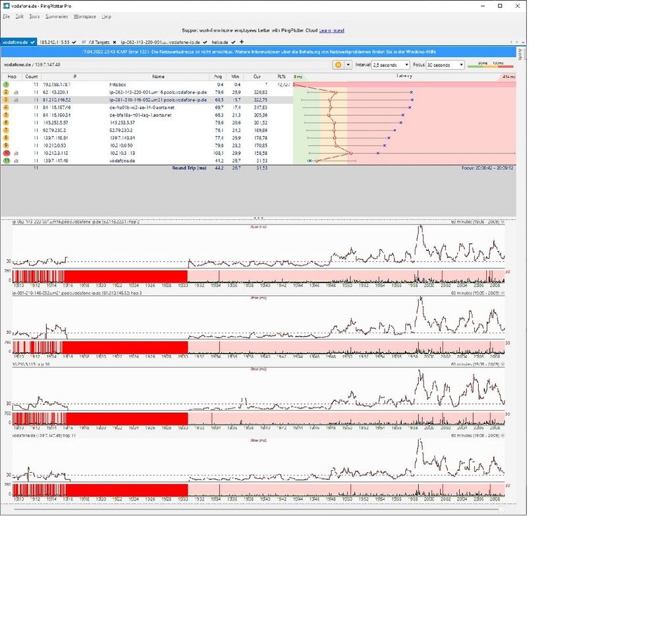Toggle tracing checkmark for heise.de target
The height and width of the screenshot is (644, 658).
tap(234, 41)
